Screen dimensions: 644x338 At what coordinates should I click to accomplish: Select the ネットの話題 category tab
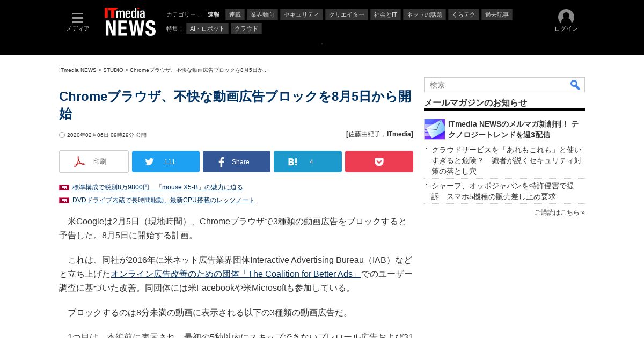click(x=425, y=14)
